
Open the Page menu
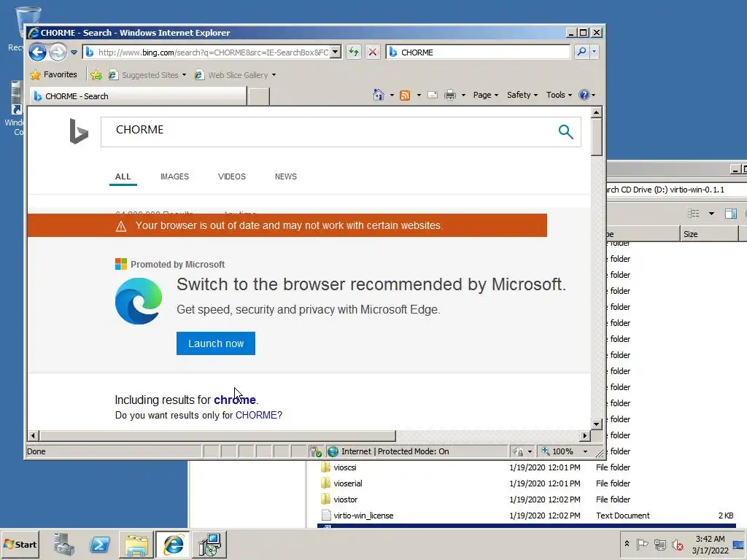point(485,95)
